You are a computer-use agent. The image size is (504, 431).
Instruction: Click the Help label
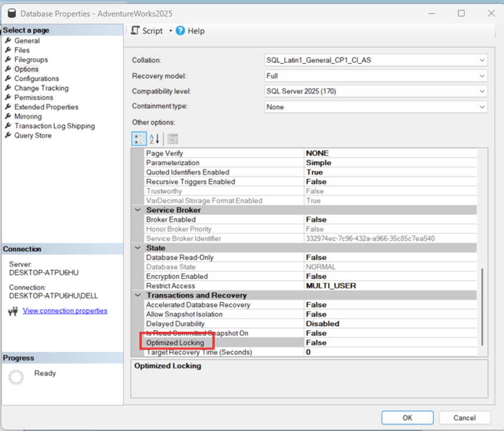tap(196, 31)
